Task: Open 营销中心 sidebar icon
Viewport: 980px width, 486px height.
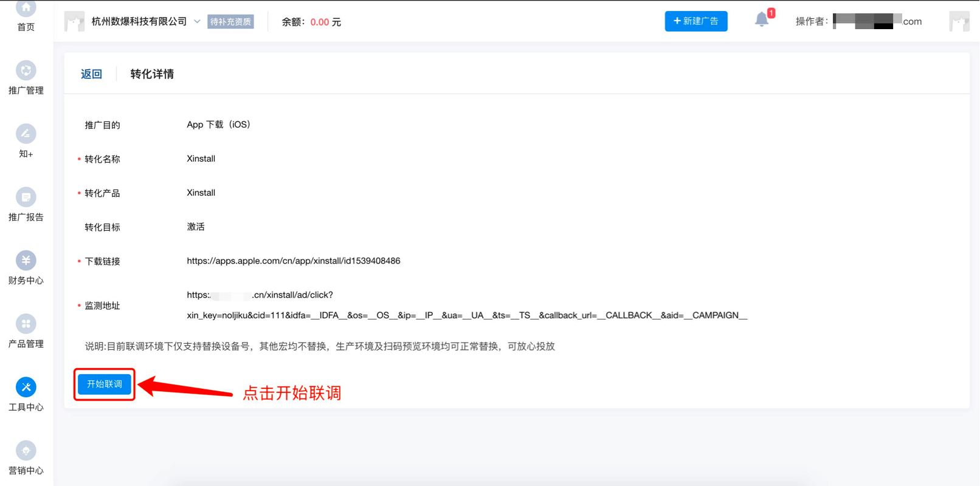Action: click(26, 451)
